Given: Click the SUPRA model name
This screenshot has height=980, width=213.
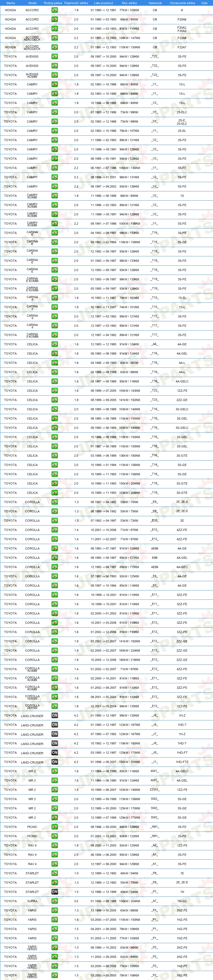Looking at the screenshot, I should pos(32,901).
